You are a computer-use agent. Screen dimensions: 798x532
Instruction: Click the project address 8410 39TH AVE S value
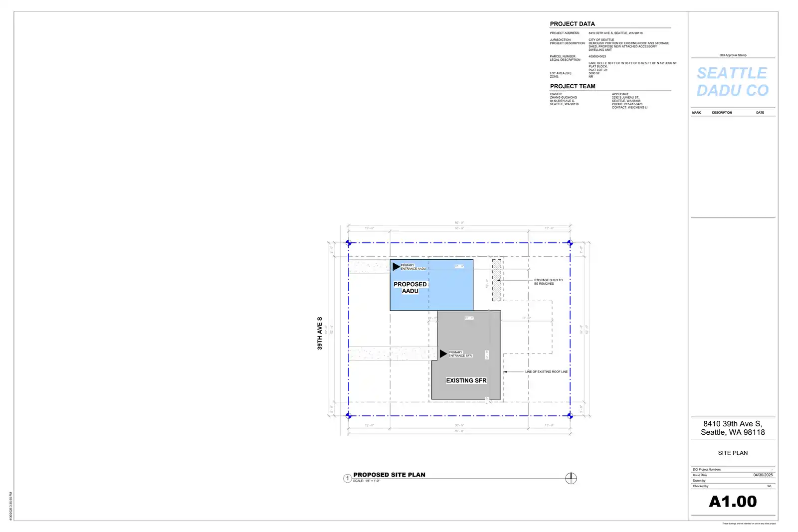[x=615, y=33]
